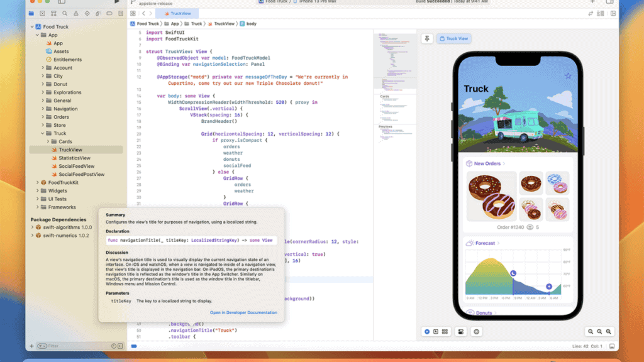Click Truck folder in the jump bar
The image size is (644, 362).
193,24
